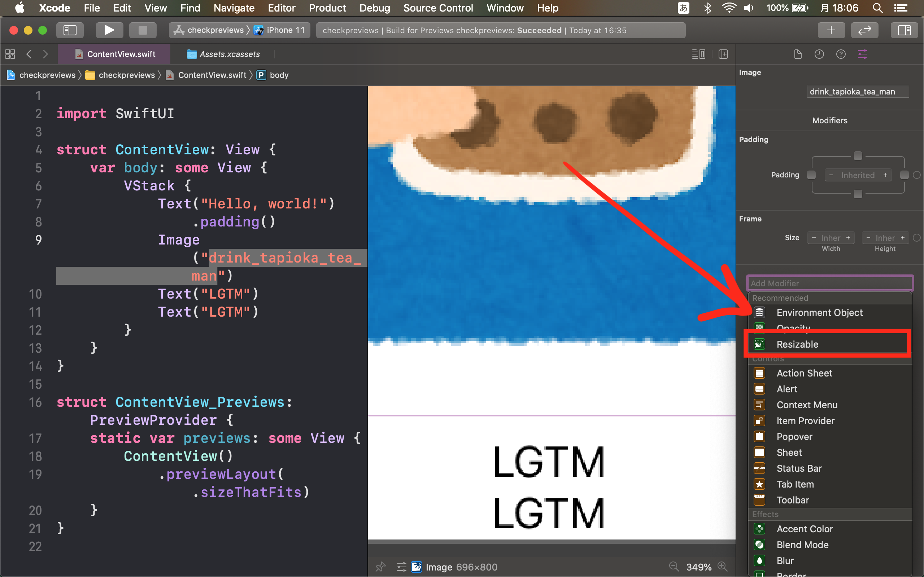Show the Quick Help inspector icon
The image size is (924, 577).
click(x=841, y=54)
